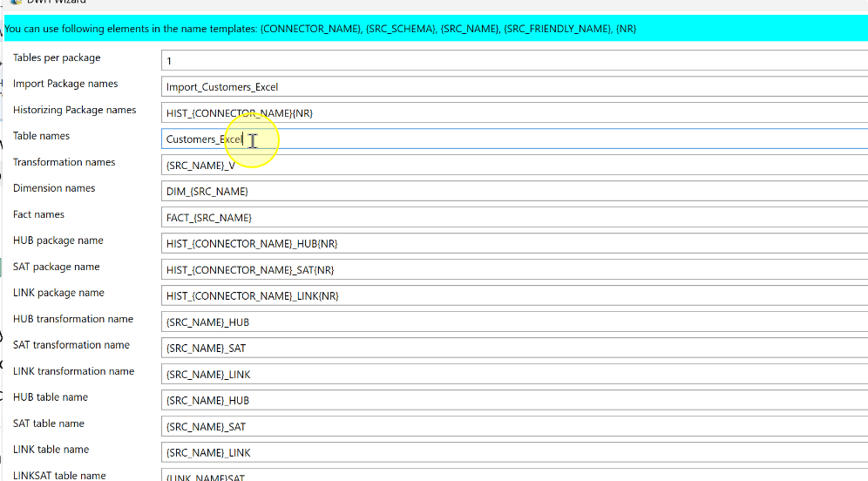This screenshot has height=481, width=868.
Task: Click the 'LINK table name' label
Action: (x=51, y=450)
